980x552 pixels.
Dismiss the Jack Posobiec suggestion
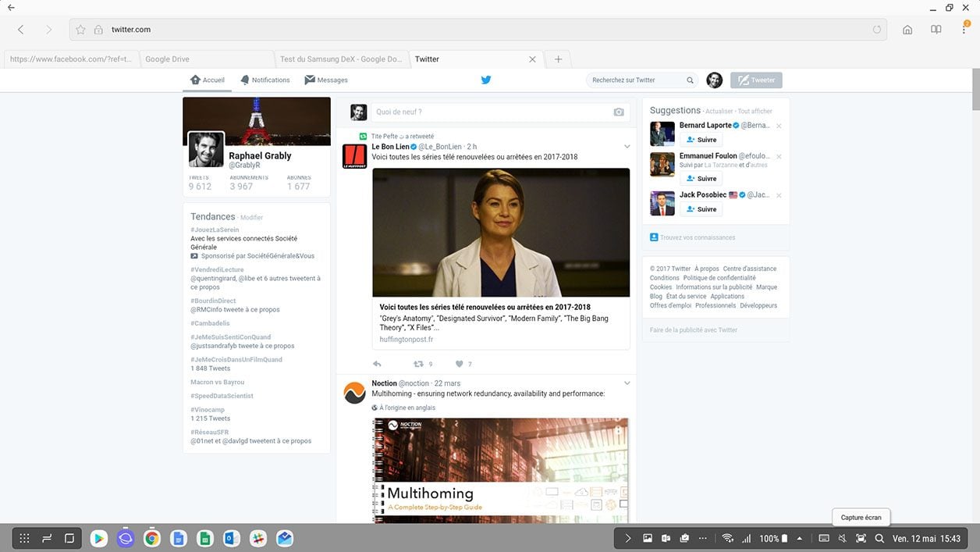click(x=779, y=195)
